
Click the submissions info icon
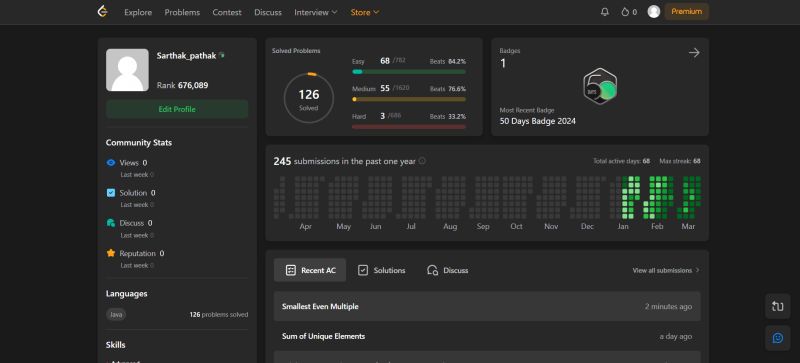[422, 161]
